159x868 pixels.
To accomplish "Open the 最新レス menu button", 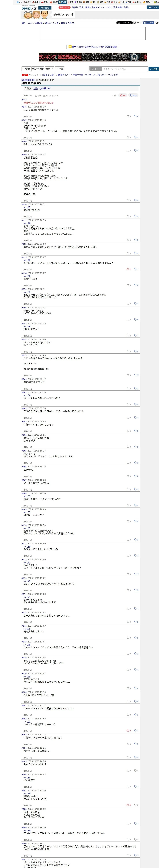I will coord(50,69).
